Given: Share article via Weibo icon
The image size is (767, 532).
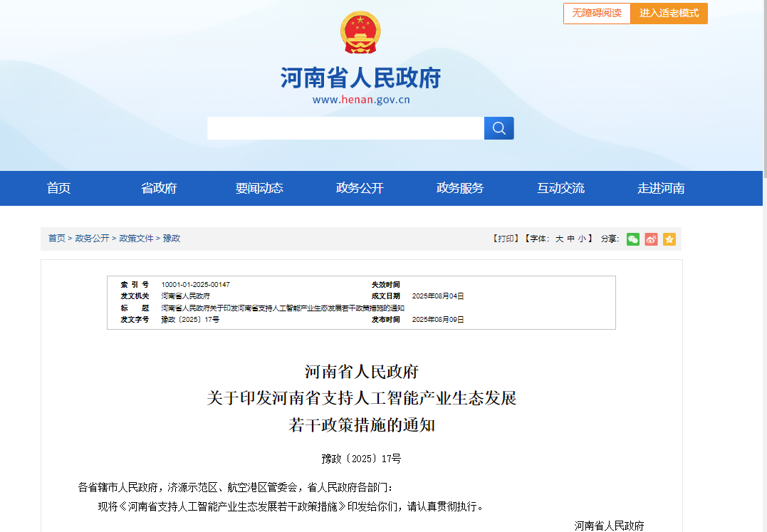Looking at the screenshot, I should coord(651,239).
